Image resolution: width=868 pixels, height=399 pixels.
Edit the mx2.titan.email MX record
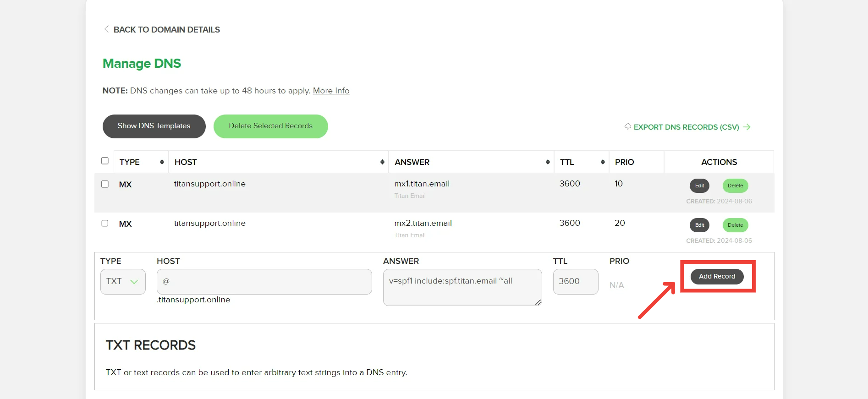(699, 225)
